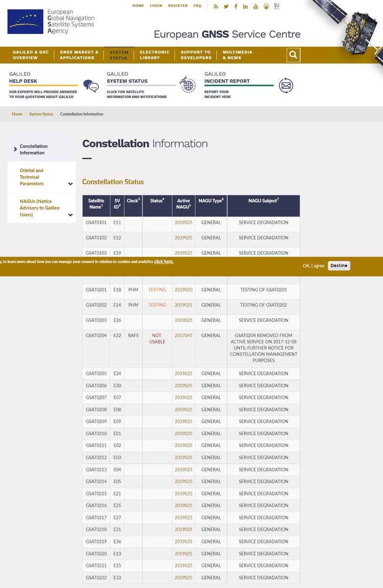Open NAGU 2019025 for GSAT0101
Viewport: 383px width, 588px height.
(183, 222)
